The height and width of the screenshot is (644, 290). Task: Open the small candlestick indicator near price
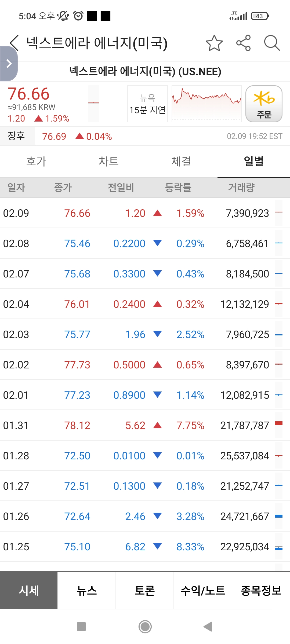point(93,104)
